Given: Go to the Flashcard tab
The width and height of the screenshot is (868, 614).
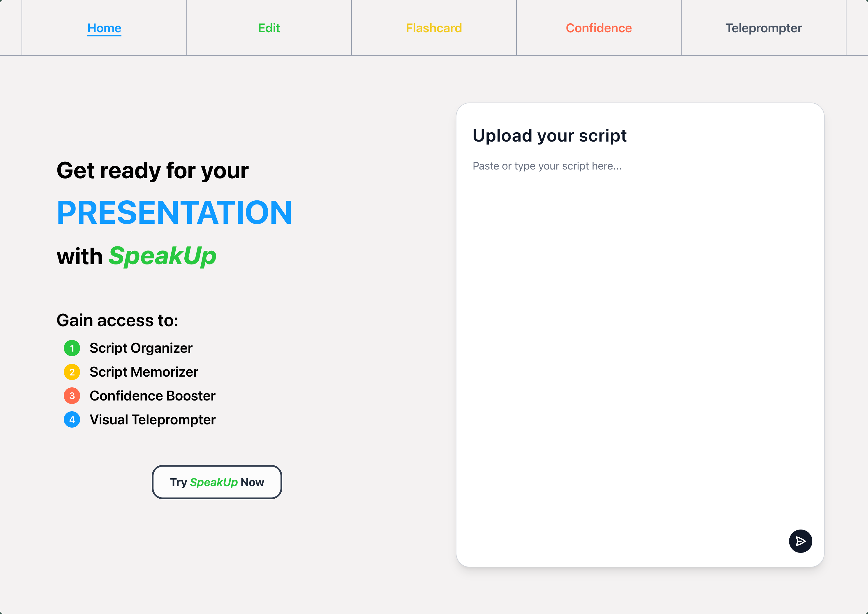Looking at the screenshot, I should pos(434,28).
